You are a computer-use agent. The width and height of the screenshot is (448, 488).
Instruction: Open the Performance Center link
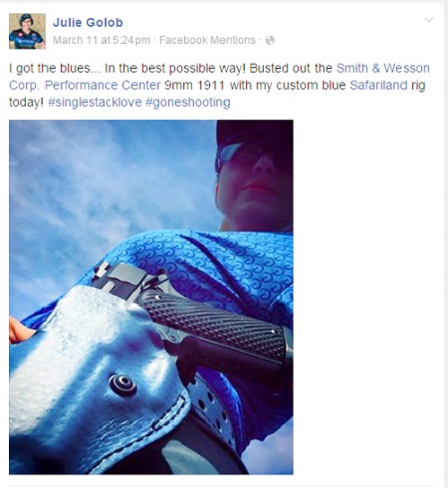[x=103, y=85]
